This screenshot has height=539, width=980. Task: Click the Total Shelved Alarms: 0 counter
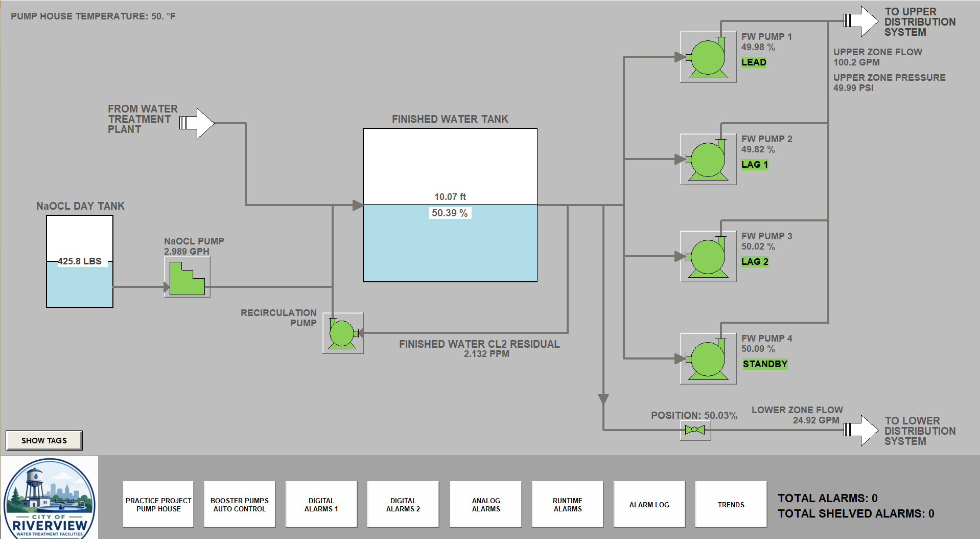(856, 513)
